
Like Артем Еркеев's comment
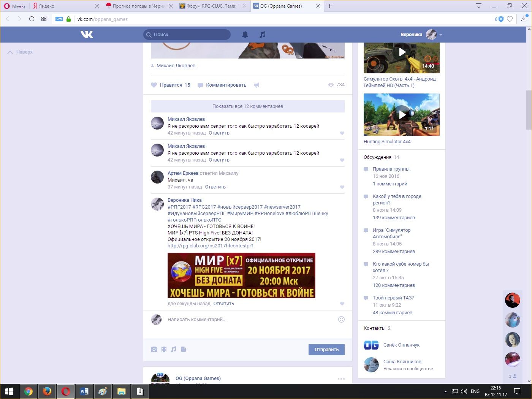tap(342, 187)
